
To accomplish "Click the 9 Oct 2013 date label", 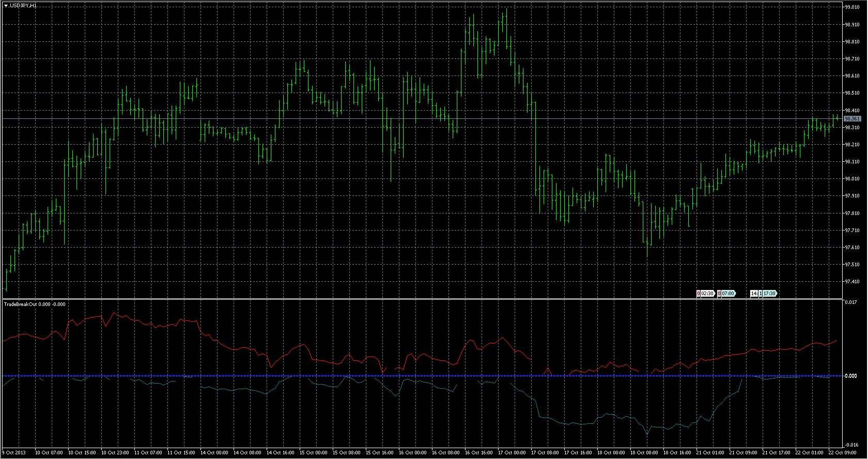I will click(x=14, y=453).
